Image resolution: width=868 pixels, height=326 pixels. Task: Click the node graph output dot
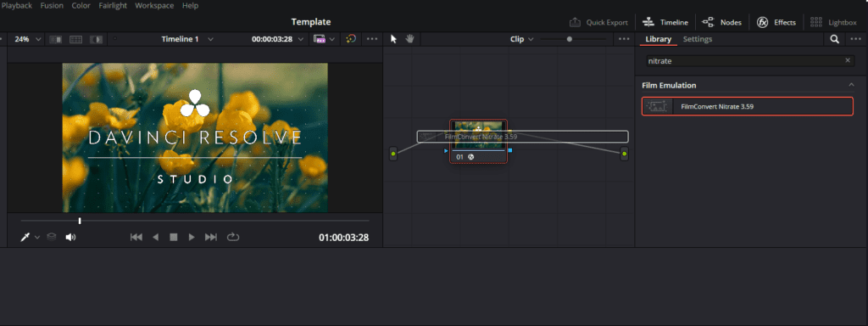(625, 154)
